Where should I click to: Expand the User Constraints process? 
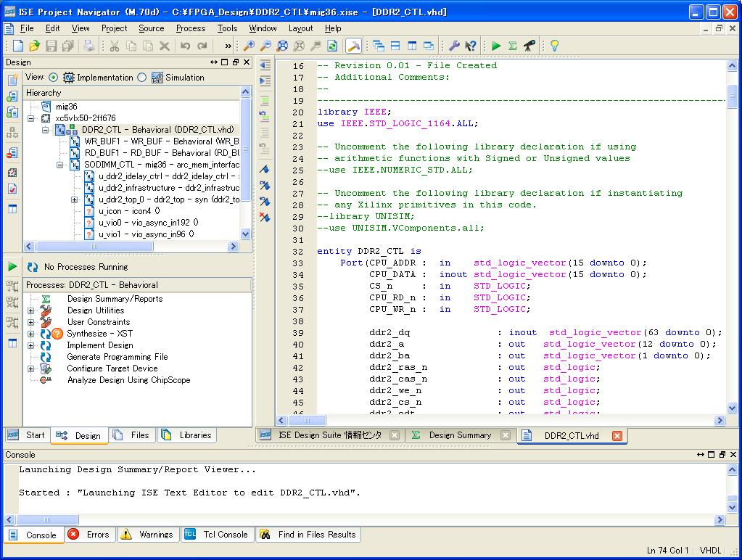point(30,322)
